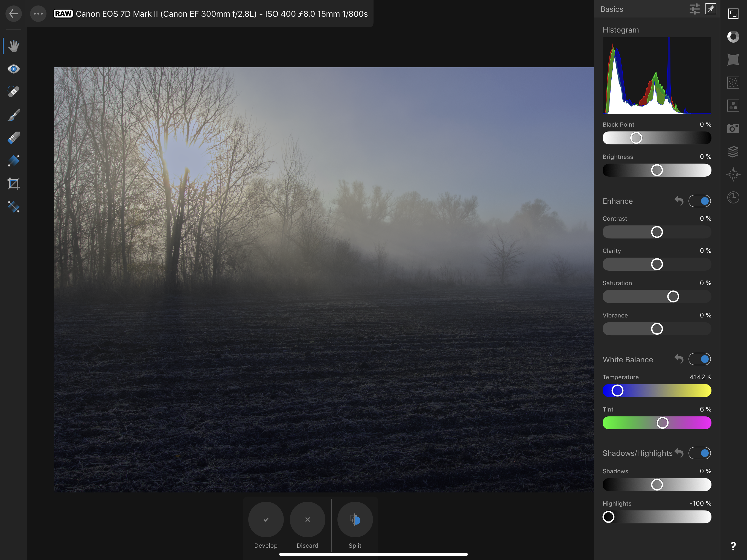Click the Temperature slider knob

[617, 391]
